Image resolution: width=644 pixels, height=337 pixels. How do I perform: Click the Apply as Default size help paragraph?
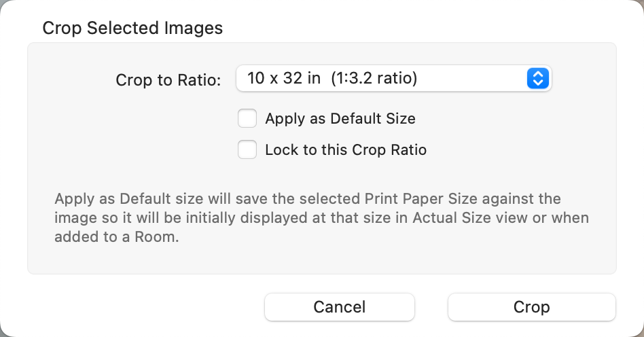coord(321,219)
